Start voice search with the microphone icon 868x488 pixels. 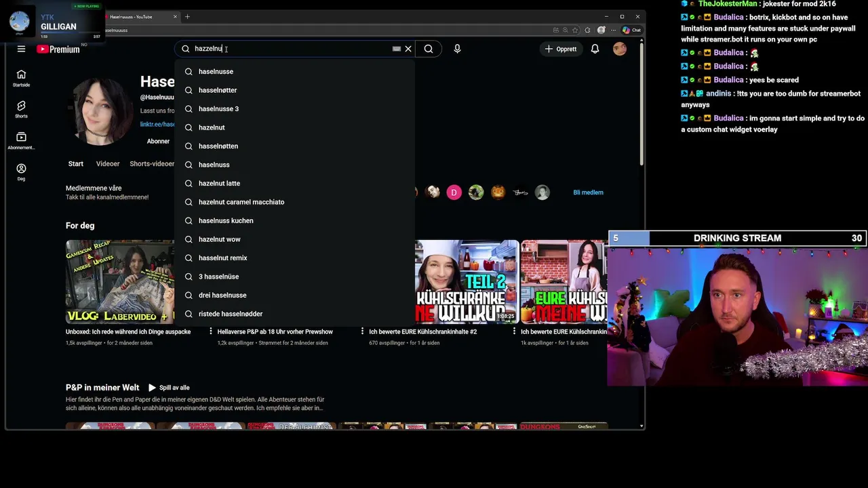457,49
